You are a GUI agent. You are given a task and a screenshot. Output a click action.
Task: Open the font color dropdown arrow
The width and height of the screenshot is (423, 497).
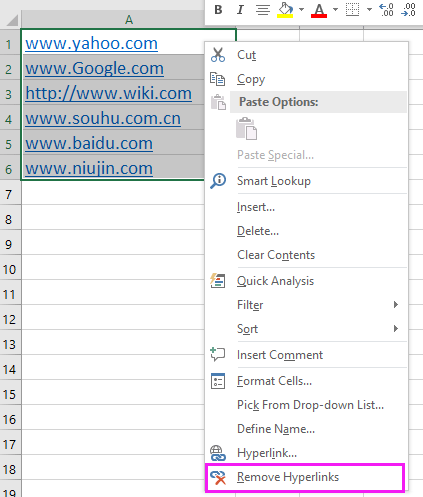point(335,10)
